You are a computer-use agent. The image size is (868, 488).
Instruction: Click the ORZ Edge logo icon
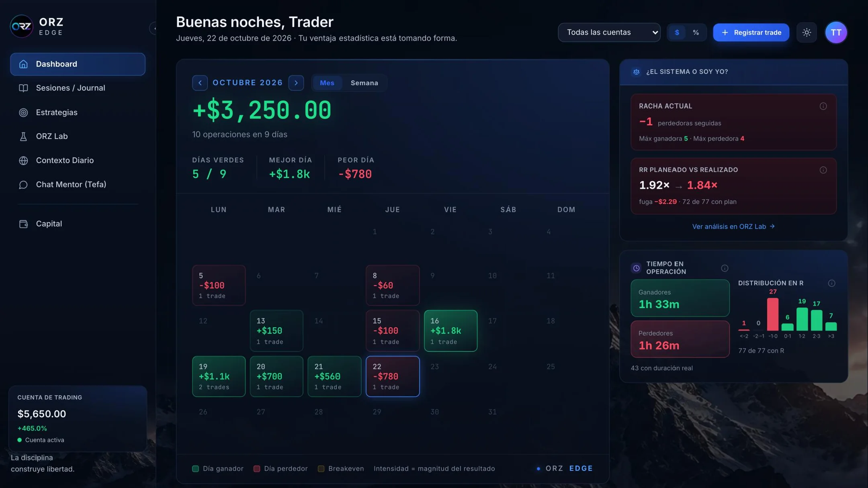click(x=21, y=27)
